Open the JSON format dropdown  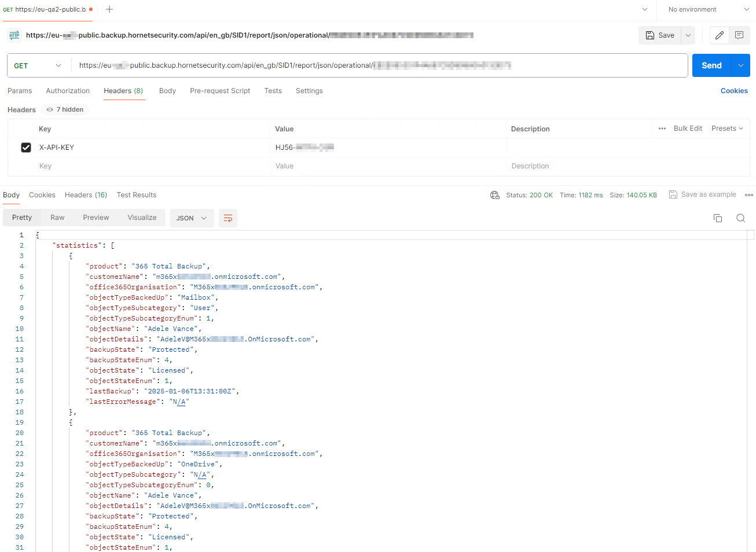[x=192, y=218]
